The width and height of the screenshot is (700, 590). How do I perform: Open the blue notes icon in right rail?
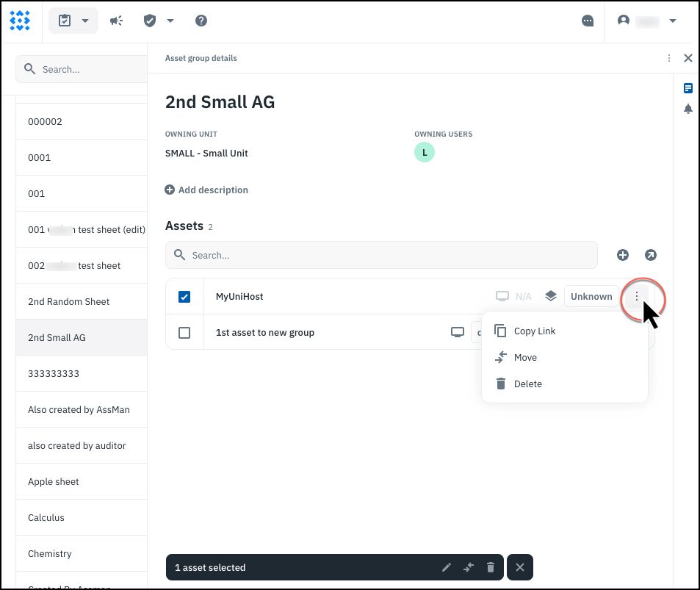688,88
